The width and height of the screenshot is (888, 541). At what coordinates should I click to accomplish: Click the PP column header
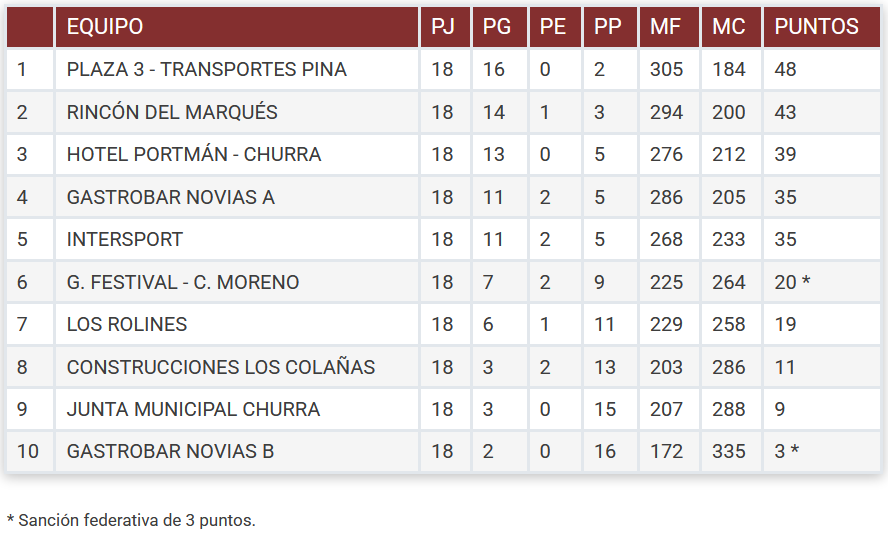(x=607, y=27)
